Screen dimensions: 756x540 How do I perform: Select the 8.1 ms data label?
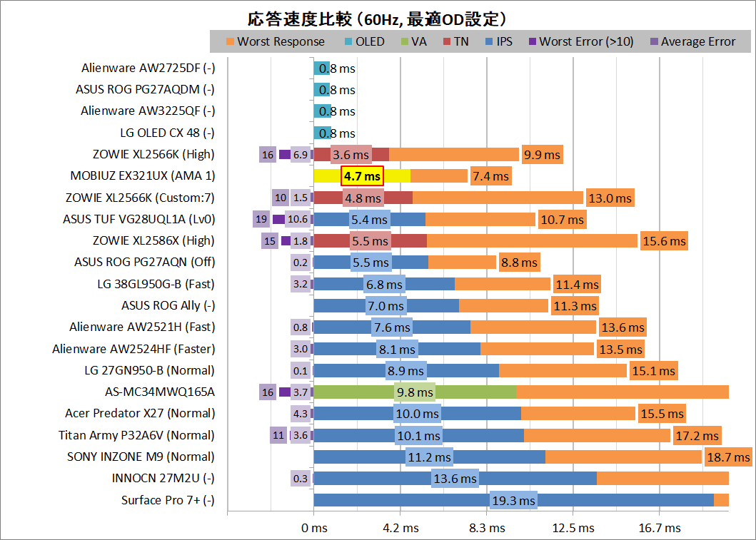click(x=397, y=350)
